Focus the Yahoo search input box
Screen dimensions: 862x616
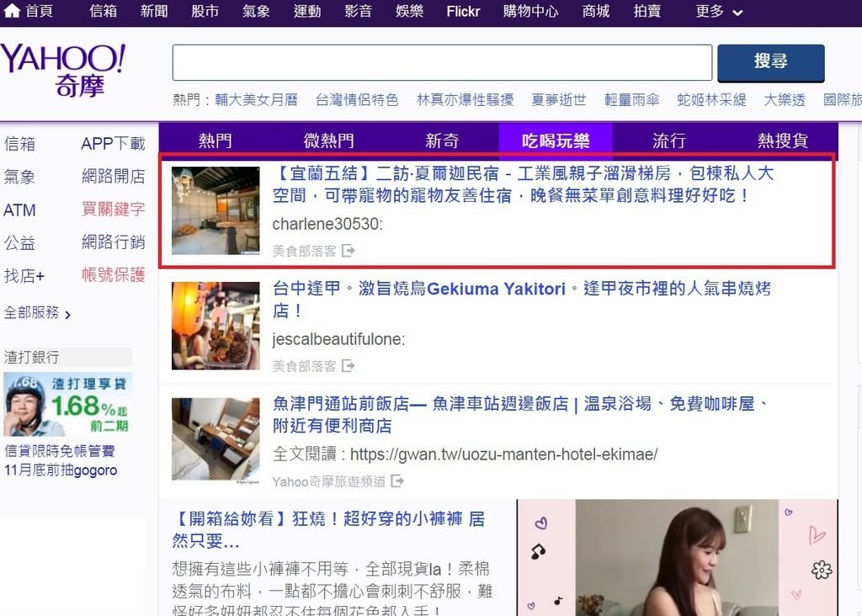pyautogui.click(x=442, y=62)
